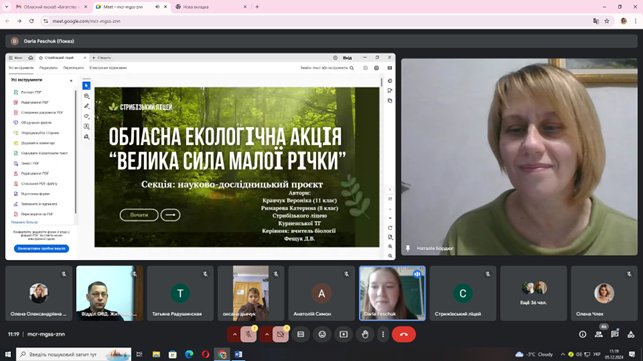Open the Меню button in shared Acrobat window
643x361 pixels.
click(16, 58)
